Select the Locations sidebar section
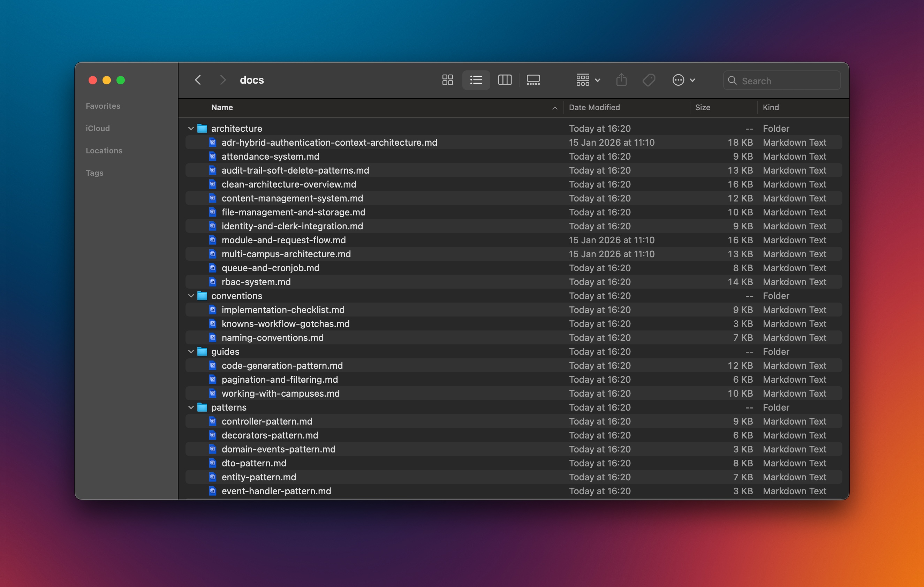This screenshot has height=587, width=924. point(104,150)
